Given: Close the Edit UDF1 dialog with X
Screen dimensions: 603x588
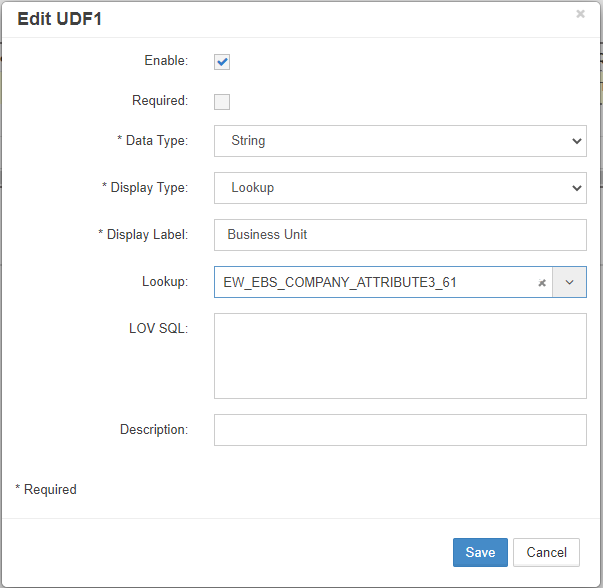Looking at the screenshot, I should [580, 15].
